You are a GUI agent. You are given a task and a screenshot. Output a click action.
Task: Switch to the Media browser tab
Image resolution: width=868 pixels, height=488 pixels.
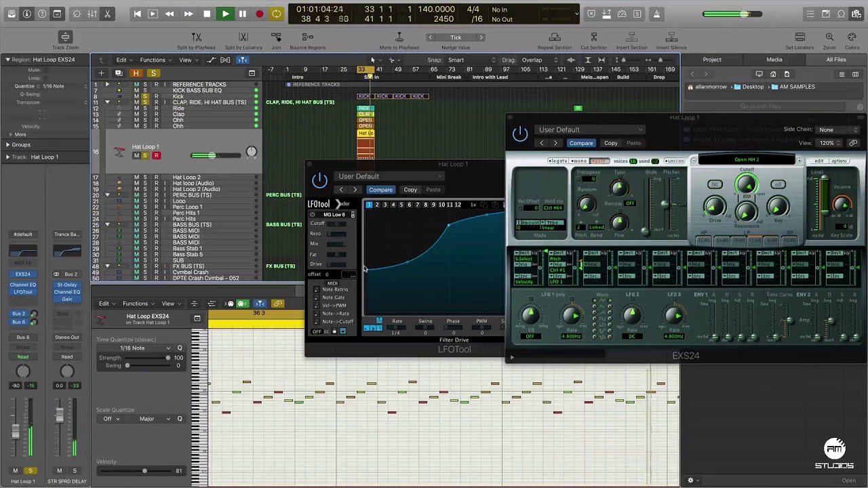774,60
